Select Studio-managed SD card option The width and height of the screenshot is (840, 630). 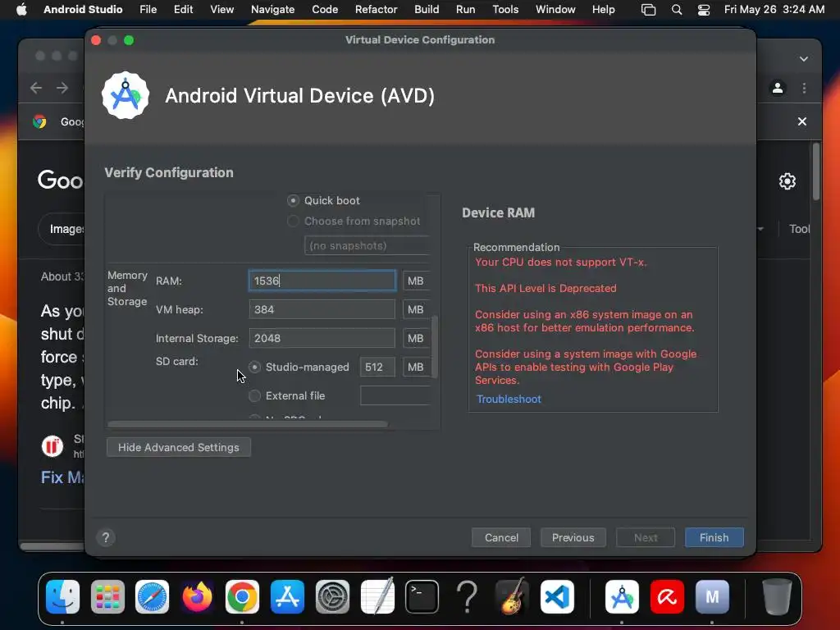pos(255,367)
